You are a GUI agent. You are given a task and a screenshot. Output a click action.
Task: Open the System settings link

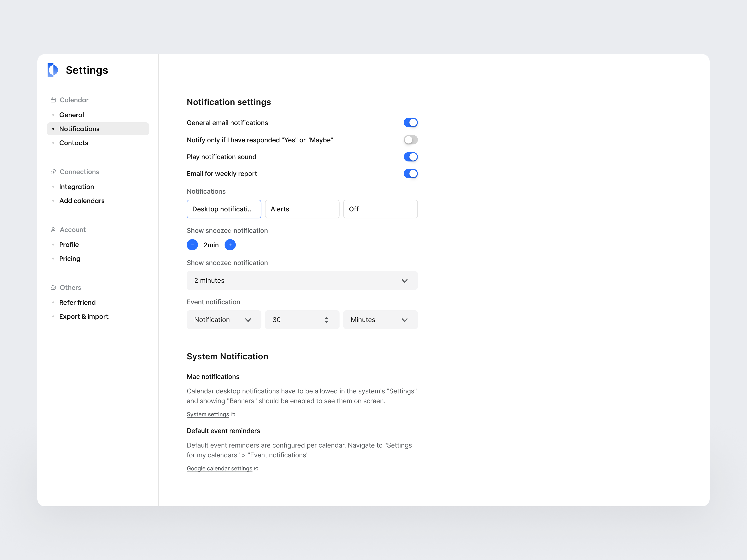point(208,414)
